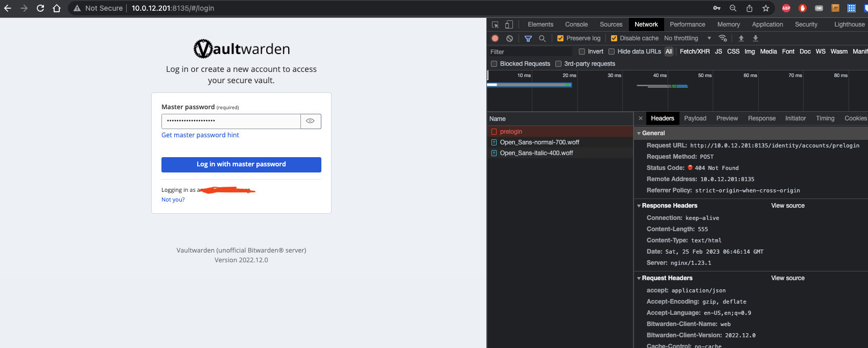This screenshot has width=868, height=348.
Task: Switch to the Console panel tab
Action: coord(576,24)
